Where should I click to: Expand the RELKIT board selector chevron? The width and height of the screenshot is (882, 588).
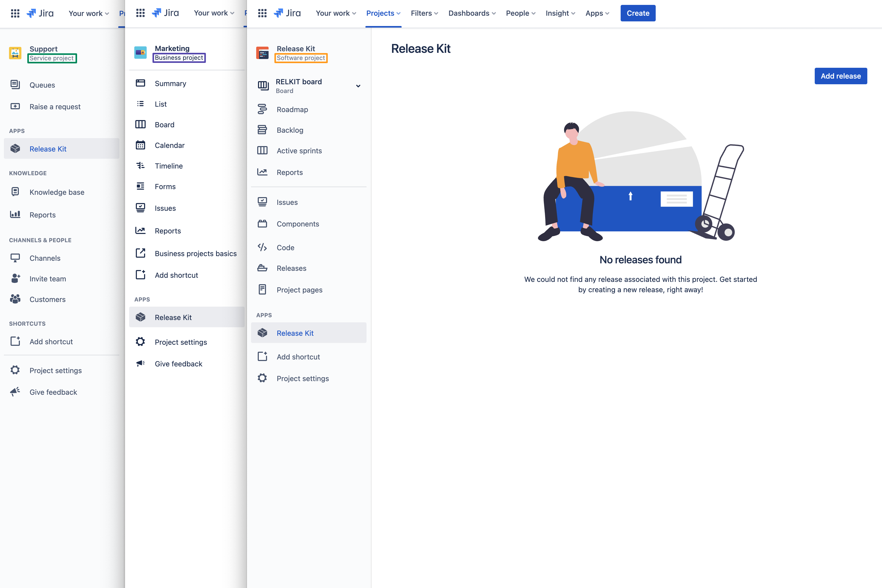click(x=358, y=86)
